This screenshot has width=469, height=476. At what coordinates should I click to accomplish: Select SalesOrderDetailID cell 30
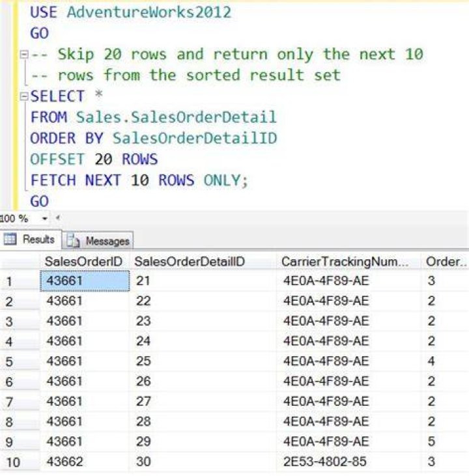pyautogui.click(x=203, y=462)
